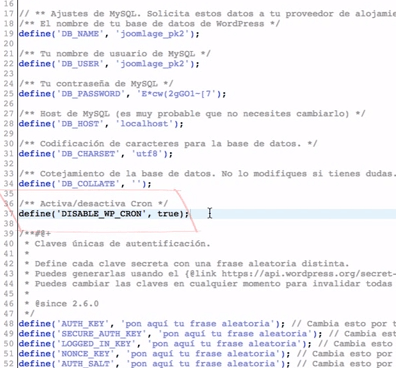
Task: Click the 'AUTH_KEY' constant on line 48
Action: (83, 324)
